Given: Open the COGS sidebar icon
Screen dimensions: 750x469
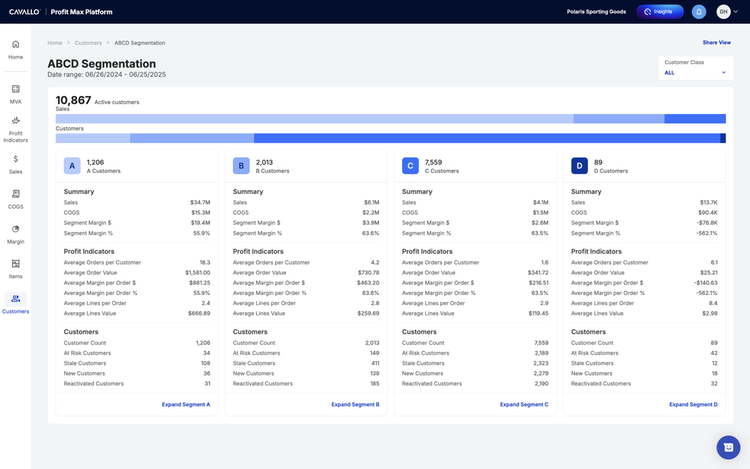Looking at the screenshot, I should tap(15, 194).
